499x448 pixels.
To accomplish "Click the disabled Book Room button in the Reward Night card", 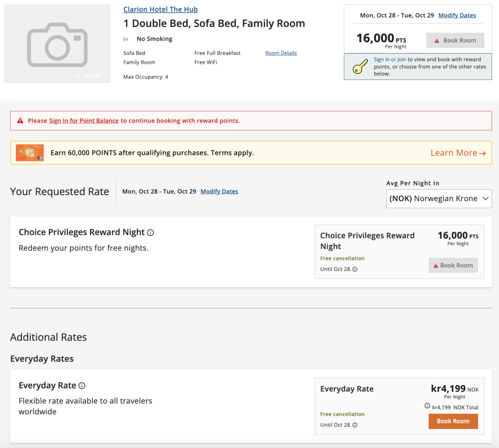I will (453, 265).
